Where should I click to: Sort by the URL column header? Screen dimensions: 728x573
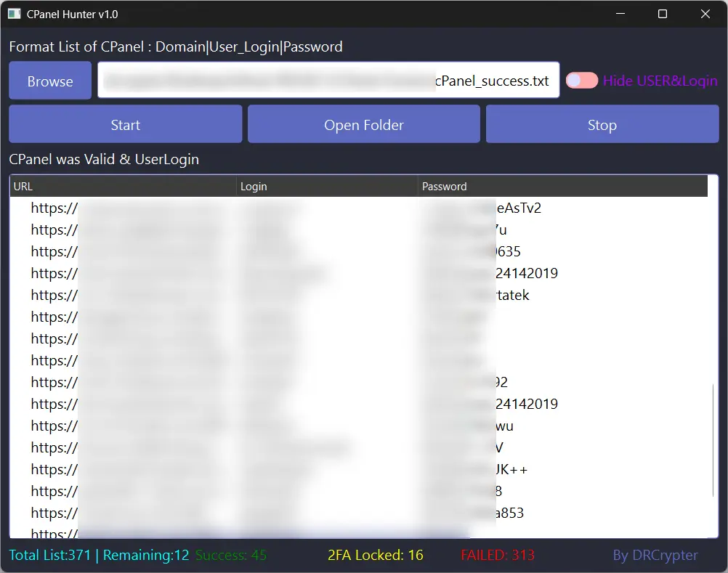coord(124,187)
